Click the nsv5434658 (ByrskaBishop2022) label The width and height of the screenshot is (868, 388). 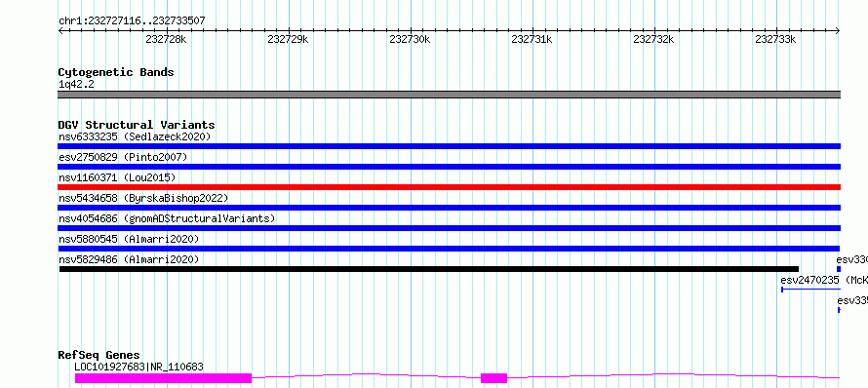[x=142, y=198]
